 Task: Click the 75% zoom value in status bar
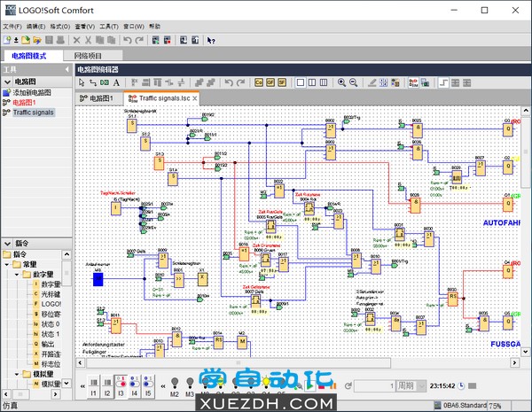[495, 406]
